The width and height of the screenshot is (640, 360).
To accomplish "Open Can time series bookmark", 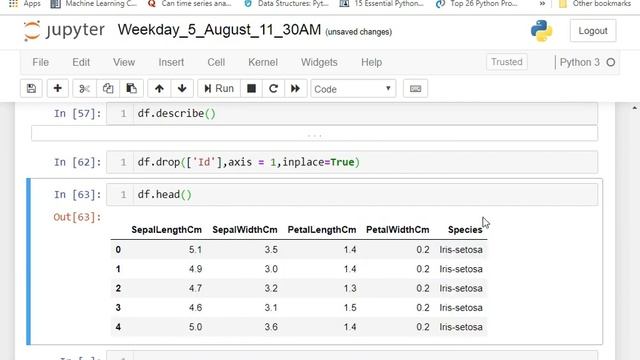I will [x=190, y=4].
